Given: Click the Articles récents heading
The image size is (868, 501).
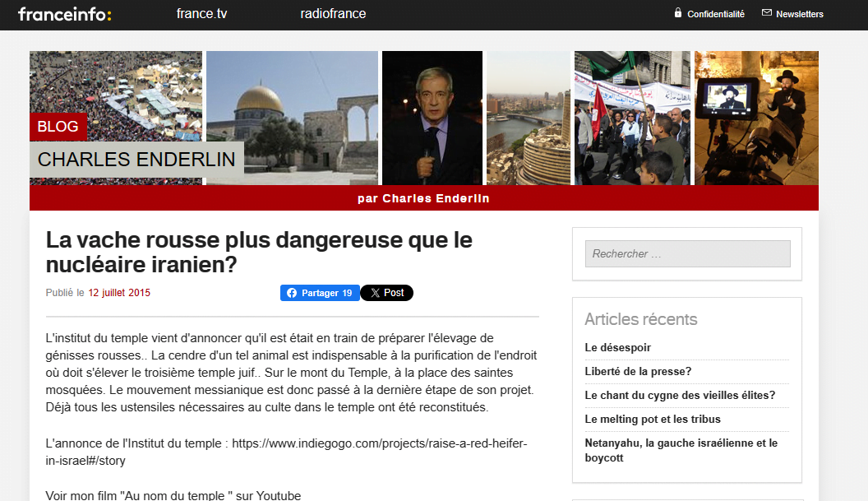Looking at the screenshot, I should tap(641, 319).
